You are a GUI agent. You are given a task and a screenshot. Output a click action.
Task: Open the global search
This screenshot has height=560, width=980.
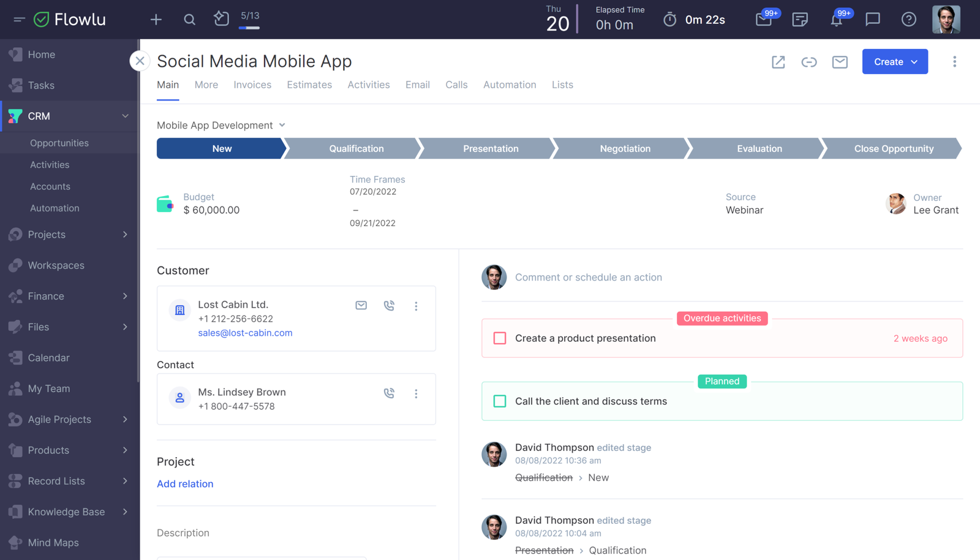(189, 19)
